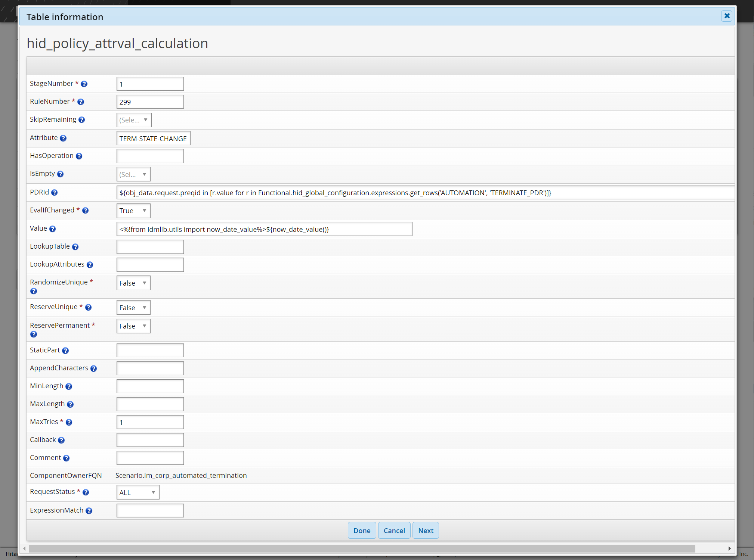This screenshot has width=754, height=560.
Task: Open the EvalIfChanged True dropdown
Action: tap(133, 211)
